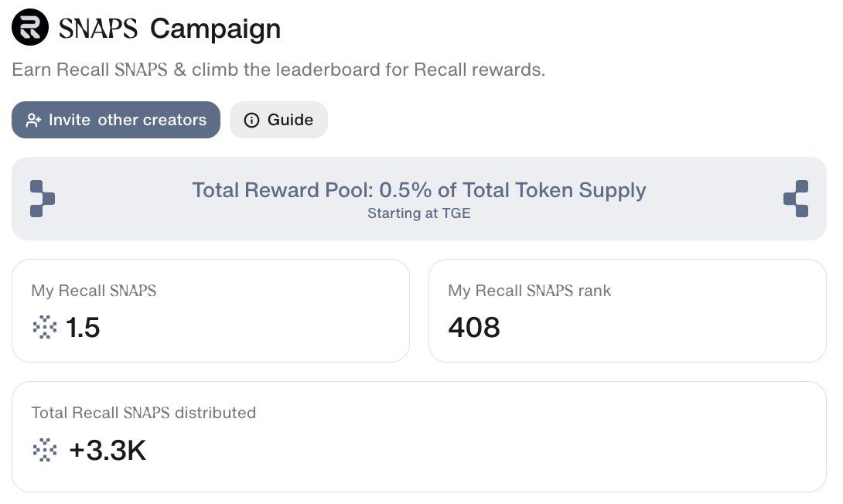Click the 1.5 SNAPS value

(x=82, y=327)
